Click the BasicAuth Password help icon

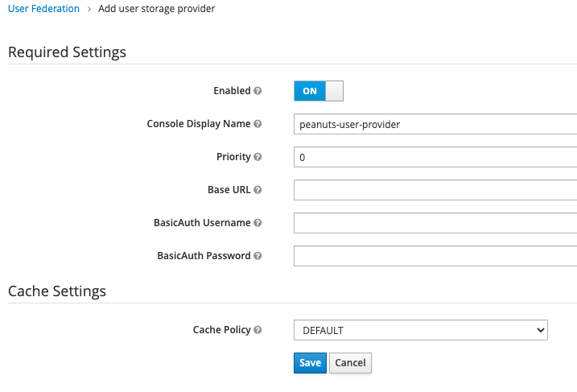point(258,256)
